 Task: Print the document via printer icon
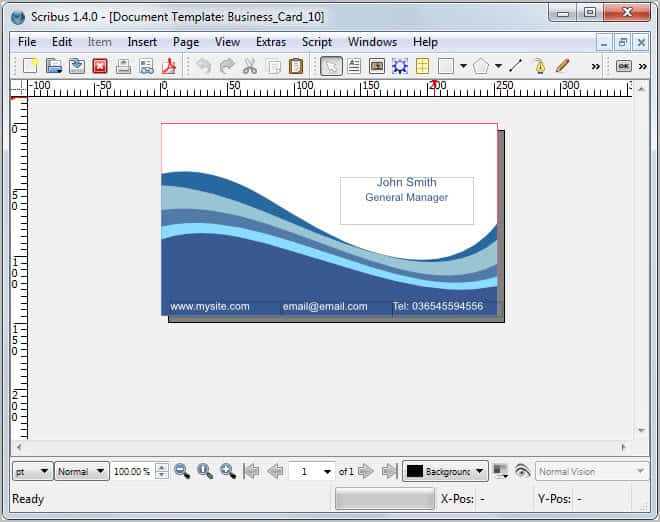coord(123,66)
